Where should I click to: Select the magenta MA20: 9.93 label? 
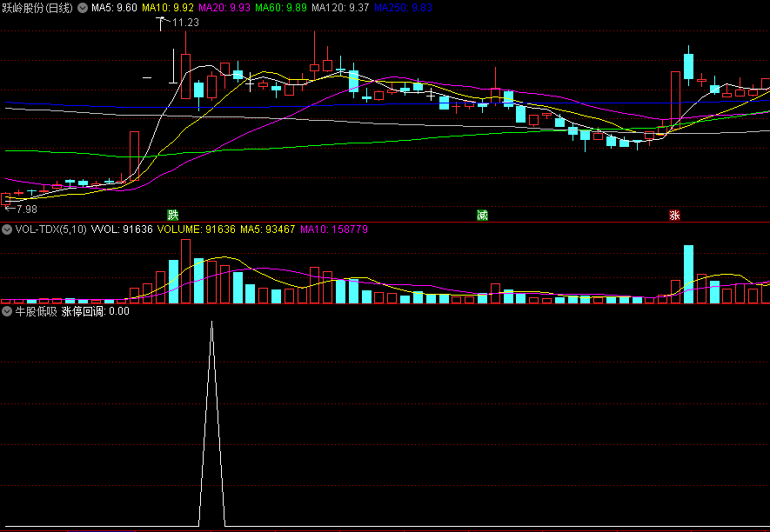pos(224,8)
